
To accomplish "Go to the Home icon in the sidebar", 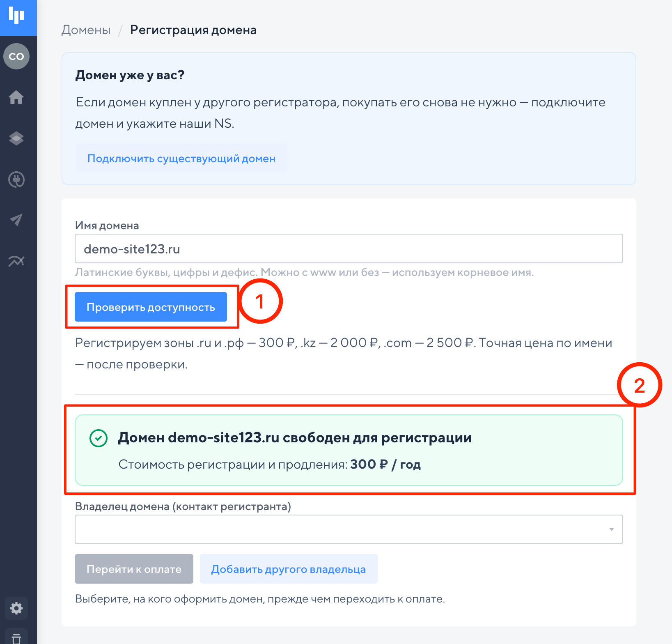I will coord(16,97).
